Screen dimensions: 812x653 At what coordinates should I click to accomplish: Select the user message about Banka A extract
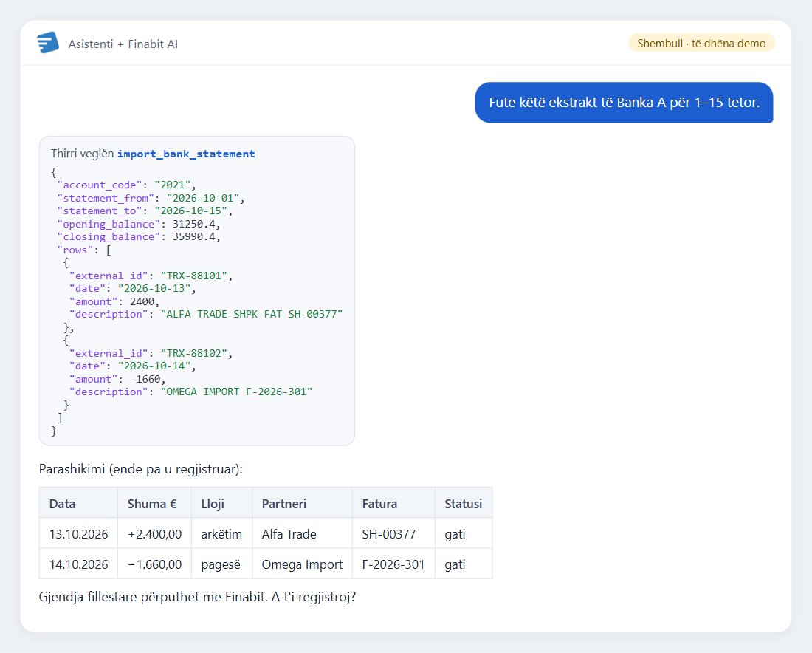624,102
